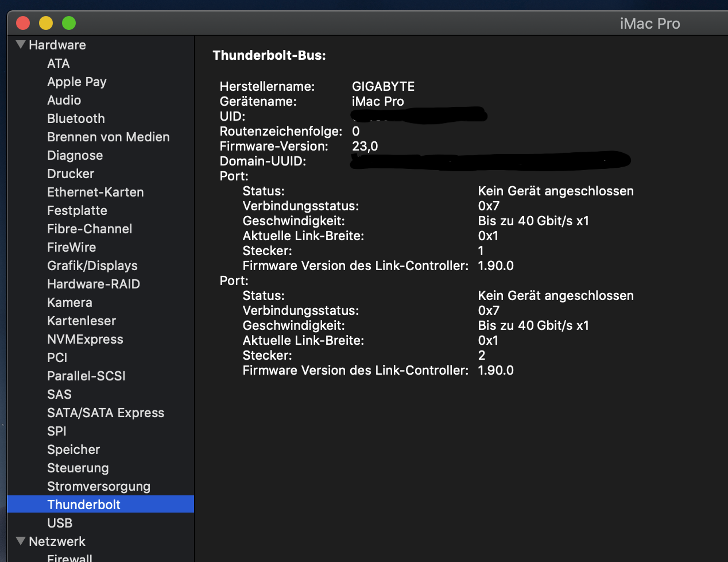The image size is (728, 562).
Task: Show Bluetooth hardware information
Action: pos(76,118)
